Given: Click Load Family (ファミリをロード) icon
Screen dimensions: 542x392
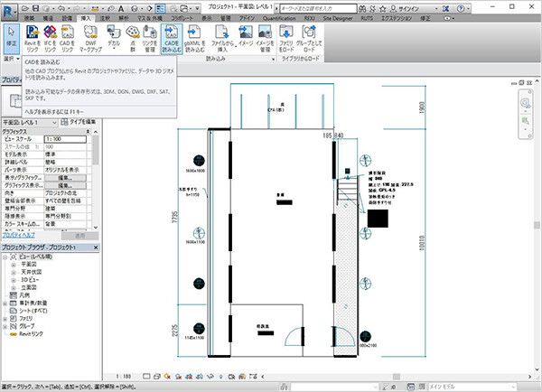Looking at the screenshot, I should (x=286, y=39).
